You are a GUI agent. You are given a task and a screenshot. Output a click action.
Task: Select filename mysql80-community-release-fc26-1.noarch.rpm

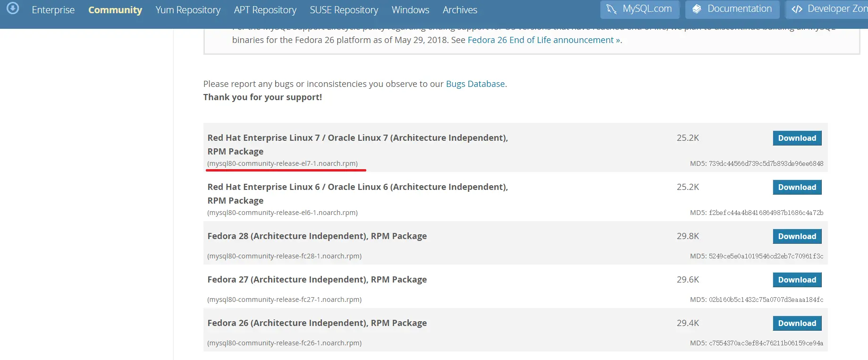pyautogui.click(x=284, y=343)
